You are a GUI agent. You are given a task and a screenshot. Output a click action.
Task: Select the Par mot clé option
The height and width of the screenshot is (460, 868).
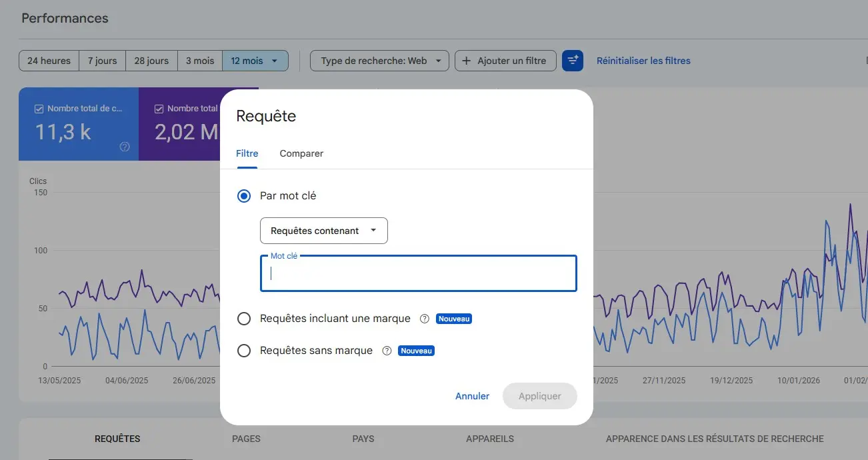244,195
